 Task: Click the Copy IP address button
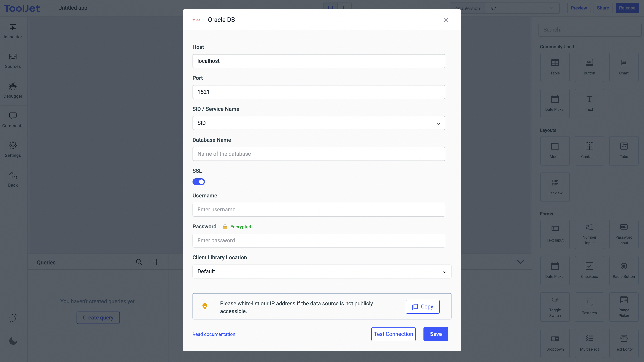(x=423, y=307)
